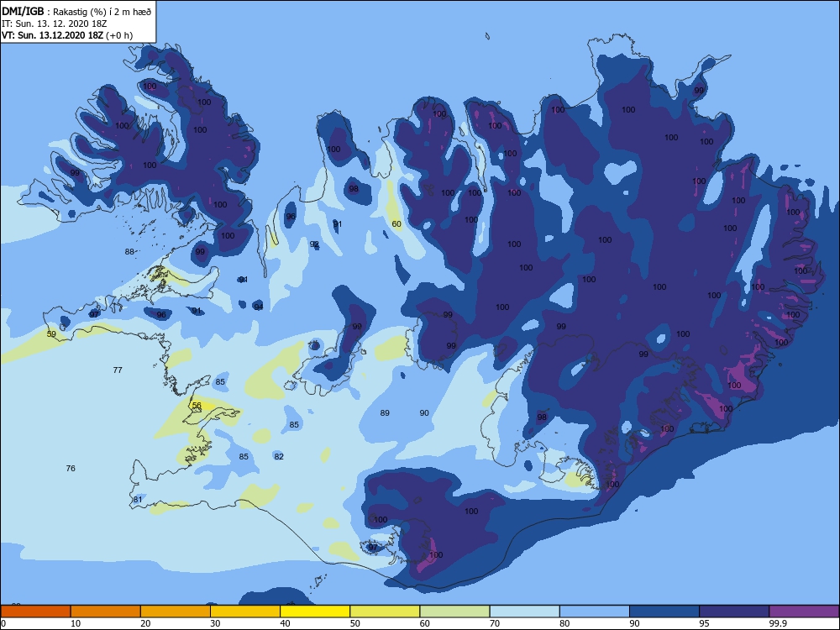The image size is (840, 630).
Task: Select the 20–30 light orange legend swatch
Action: pos(176,612)
